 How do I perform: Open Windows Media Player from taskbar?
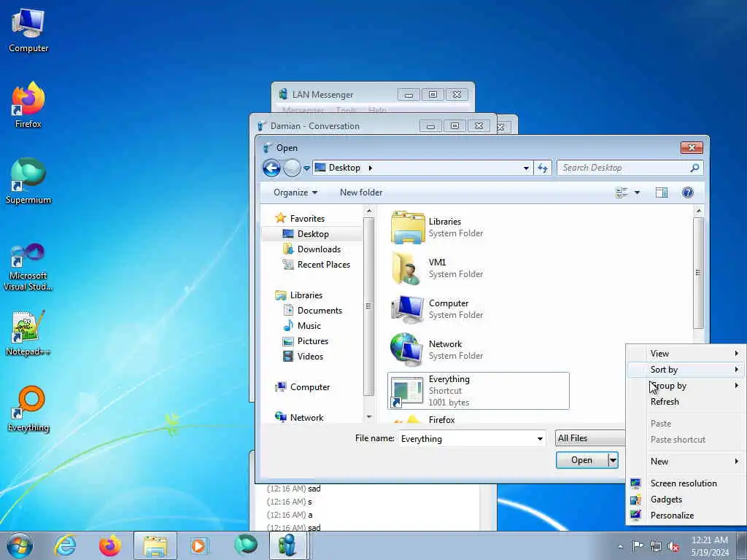tap(198, 545)
